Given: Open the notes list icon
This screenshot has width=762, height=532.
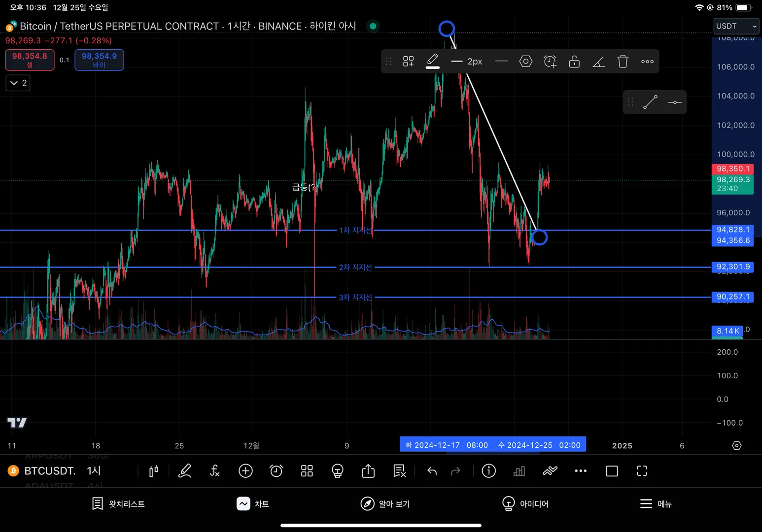Looking at the screenshot, I should coord(399,471).
